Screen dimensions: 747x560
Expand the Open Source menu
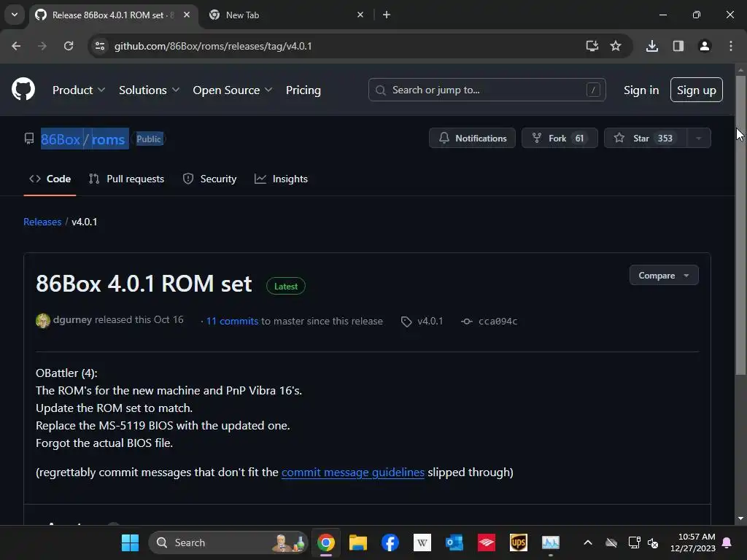[x=233, y=90]
